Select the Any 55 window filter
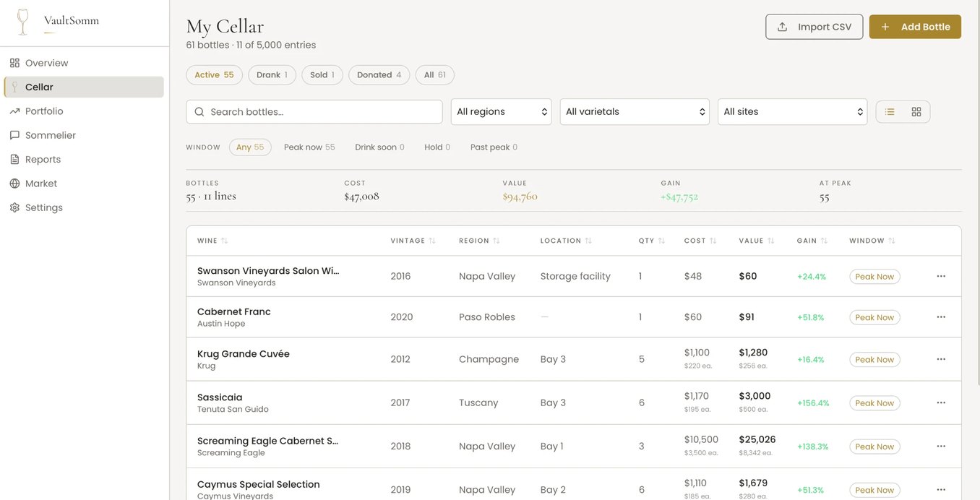Screen dimensions: 980x500 pyautogui.click(x=250, y=147)
